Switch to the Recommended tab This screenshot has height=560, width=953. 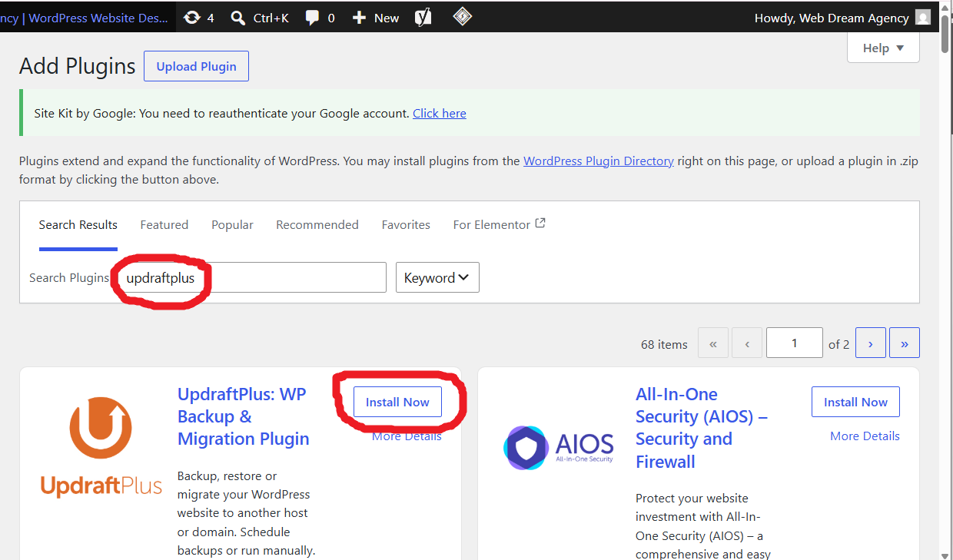coord(317,224)
